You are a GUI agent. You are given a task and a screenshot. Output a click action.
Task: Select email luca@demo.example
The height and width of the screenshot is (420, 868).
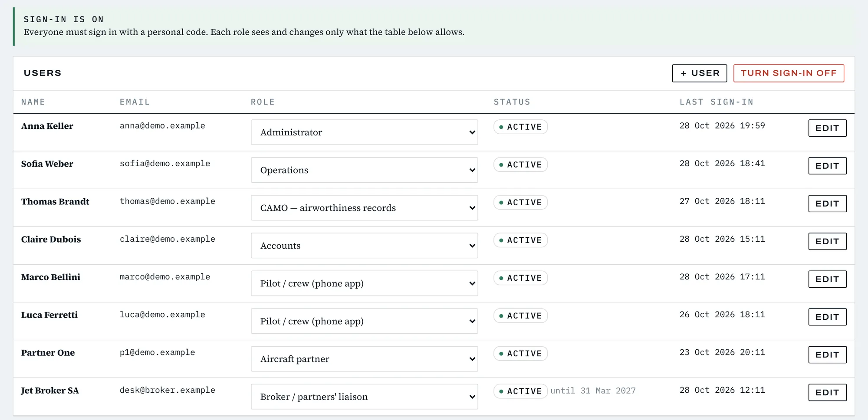coord(162,315)
